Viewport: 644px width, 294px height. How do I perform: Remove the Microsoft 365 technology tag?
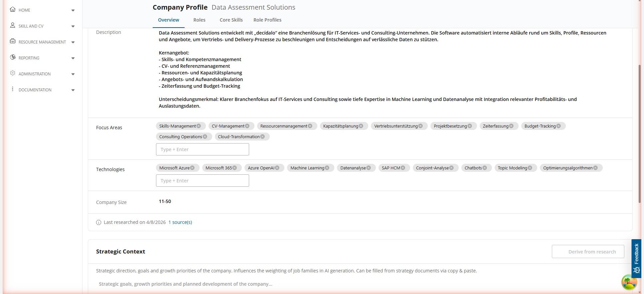coord(235,168)
